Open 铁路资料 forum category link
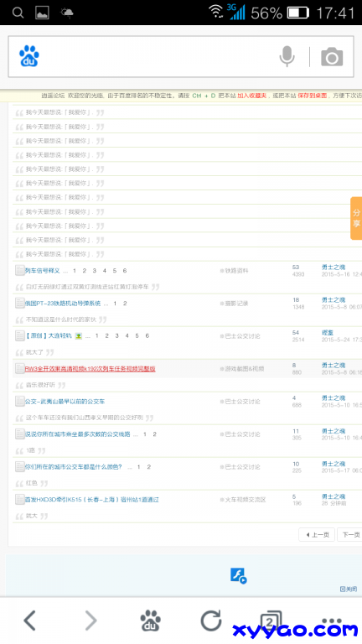 click(236, 271)
